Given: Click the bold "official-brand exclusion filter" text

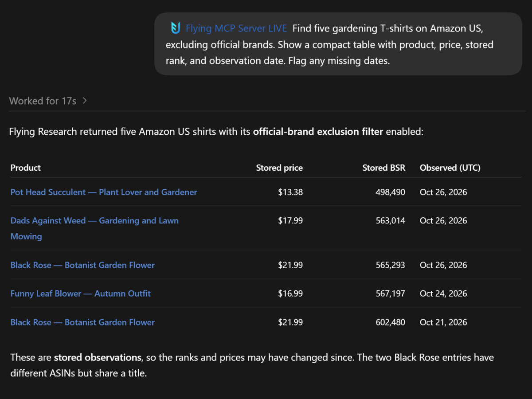Looking at the screenshot, I should pos(318,132).
